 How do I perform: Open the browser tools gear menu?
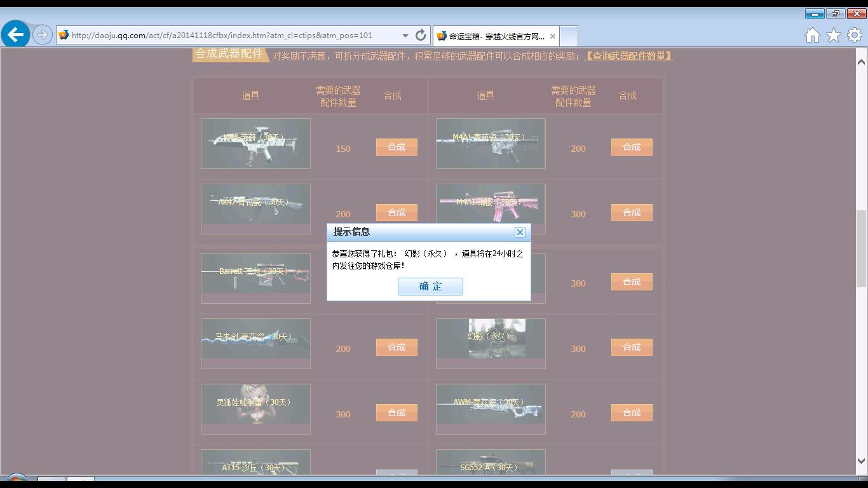pyautogui.click(x=855, y=36)
